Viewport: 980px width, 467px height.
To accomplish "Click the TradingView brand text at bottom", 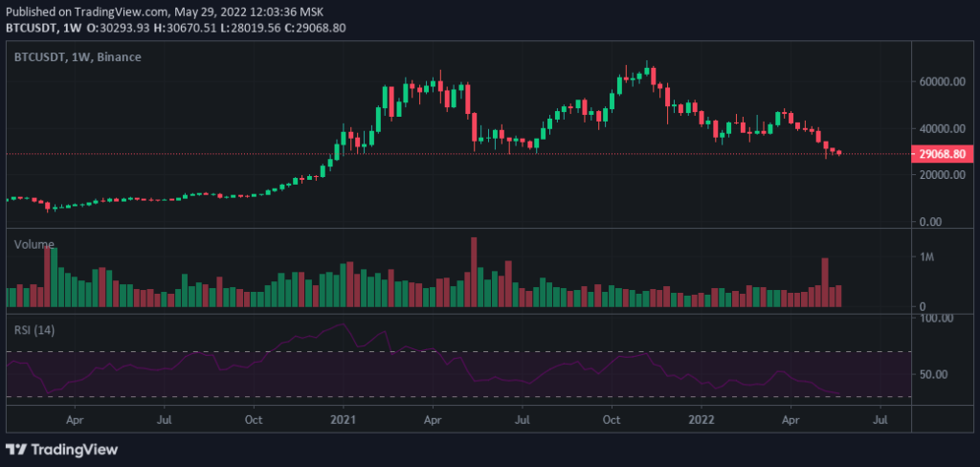I will click(75, 449).
